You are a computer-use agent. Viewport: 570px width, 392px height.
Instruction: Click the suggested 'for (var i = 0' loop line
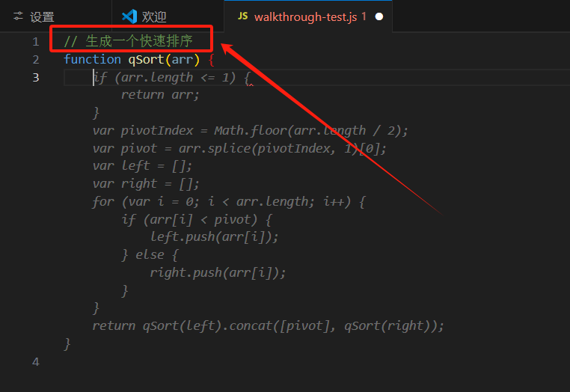click(229, 201)
